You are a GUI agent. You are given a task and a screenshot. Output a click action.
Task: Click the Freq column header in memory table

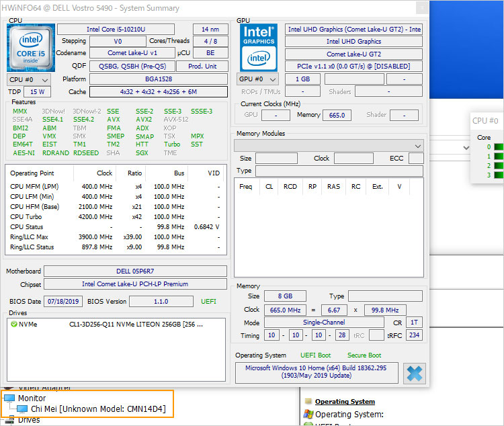(246, 187)
